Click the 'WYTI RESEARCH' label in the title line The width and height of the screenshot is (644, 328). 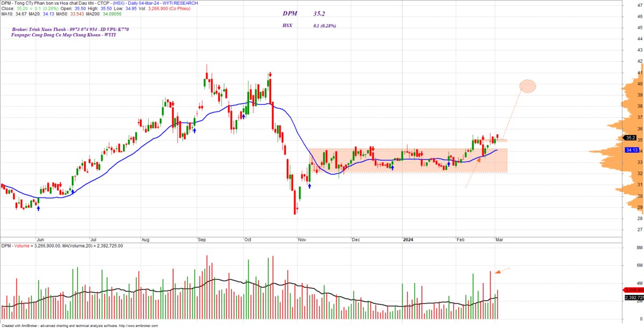click(x=179, y=3)
